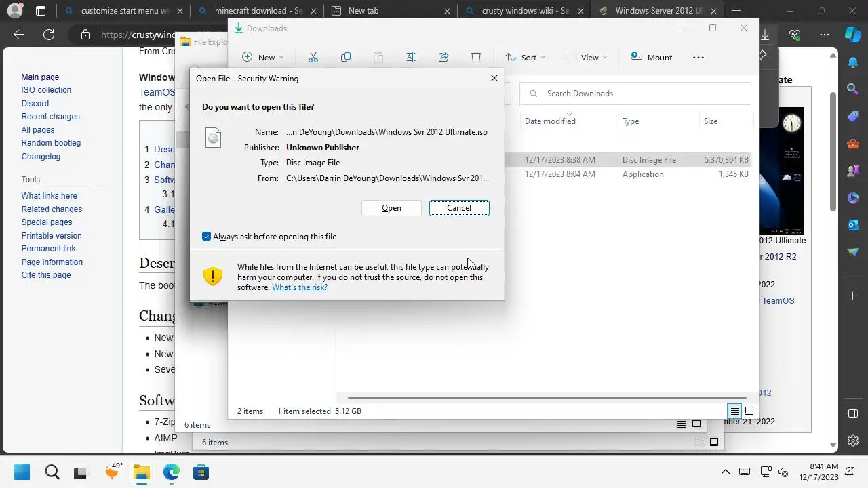Viewport: 868px width, 488px height.
Task: Open Tab actions menu in Edge
Action: [41, 11]
